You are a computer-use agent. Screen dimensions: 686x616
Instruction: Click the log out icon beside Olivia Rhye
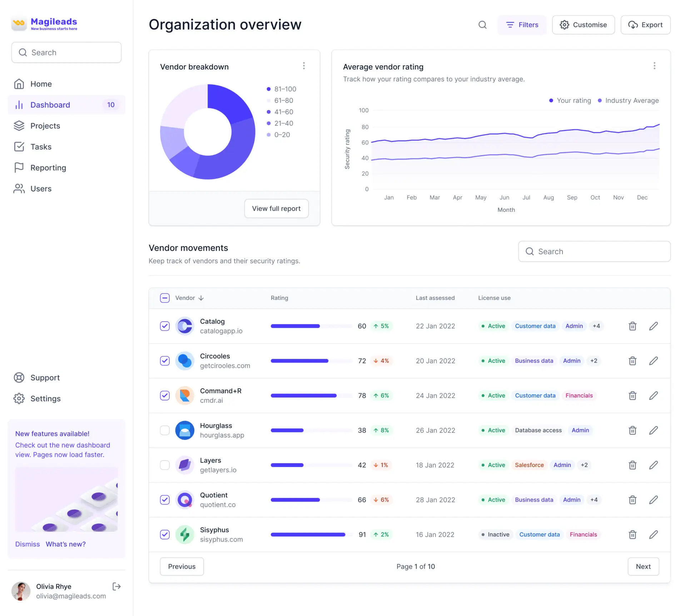click(x=116, y=586)
